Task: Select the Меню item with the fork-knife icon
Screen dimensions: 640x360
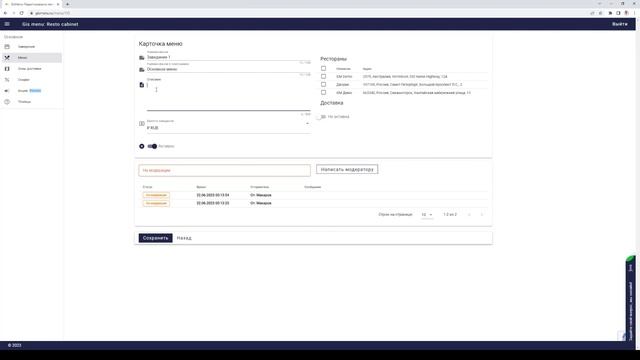Action: tap(32, 58)
